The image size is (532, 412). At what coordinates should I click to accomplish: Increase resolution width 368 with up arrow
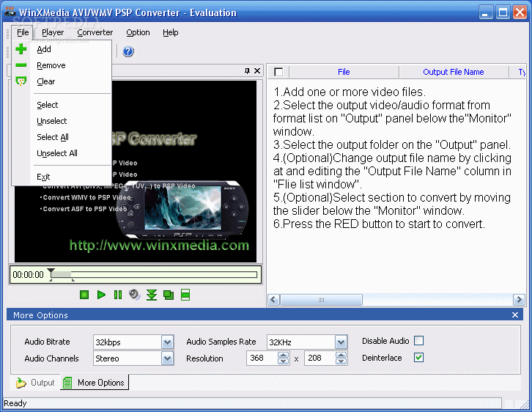pyautogui.click(x=284, y=355)
